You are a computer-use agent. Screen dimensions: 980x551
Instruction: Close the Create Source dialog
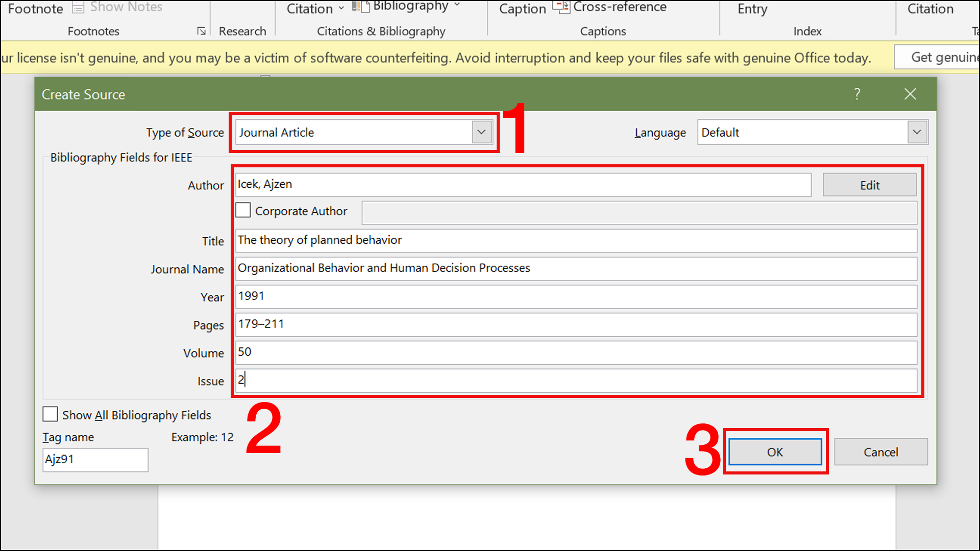click(x=910, y=94)
